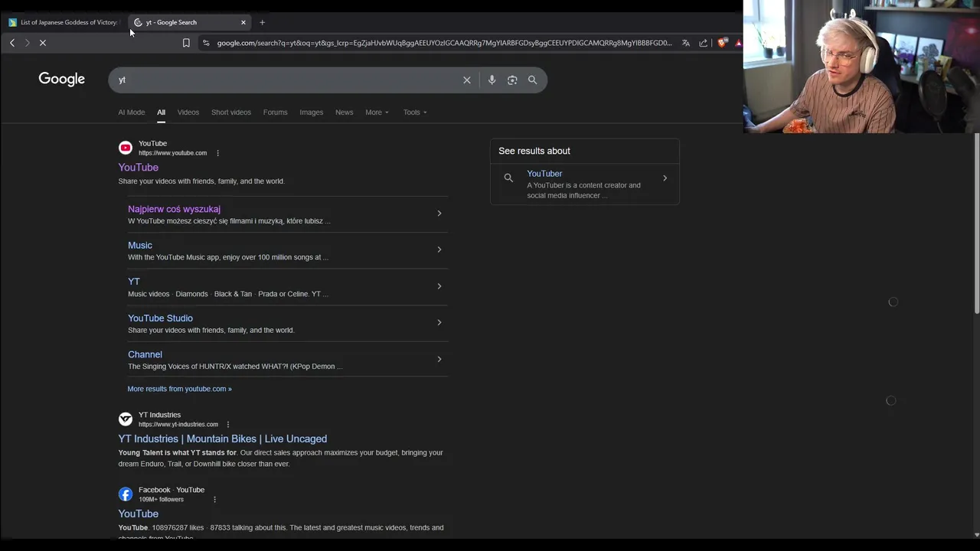This screenshot has height=551, width=980.
Task: Open the YouTube result title link
Action: (139, 168)
